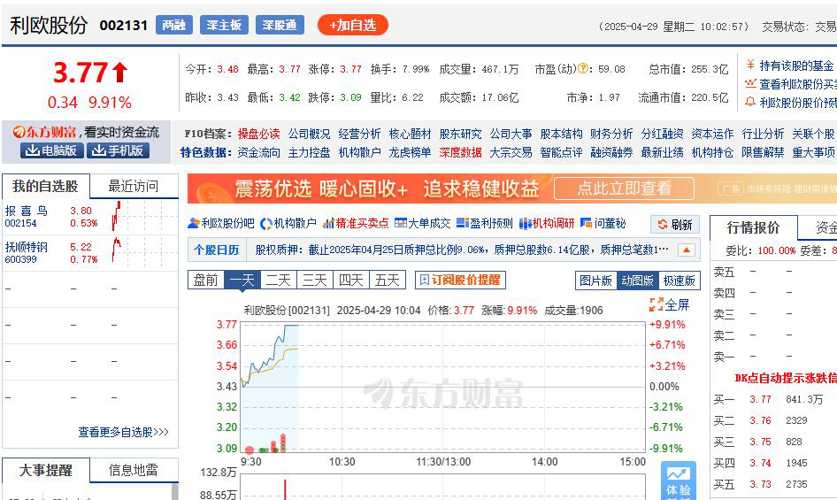Open the 行业分析 link
The height and width of the screenshot is (500, 837).
pyautogui.click(x=762, y=134)
